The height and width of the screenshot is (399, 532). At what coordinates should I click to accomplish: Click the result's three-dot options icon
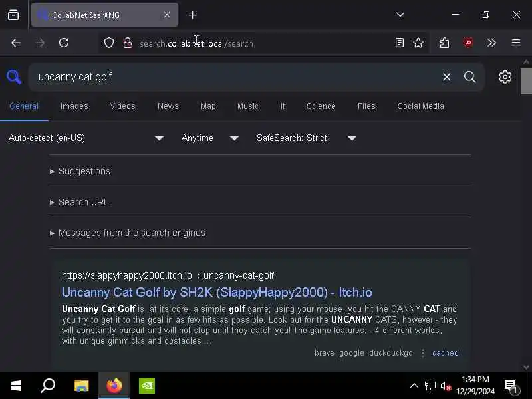423,353
